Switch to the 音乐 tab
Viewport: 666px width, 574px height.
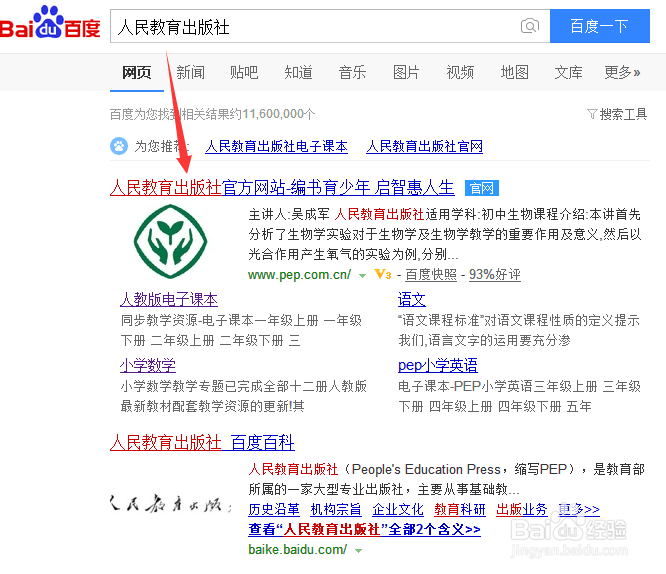[x=352, y=72]
